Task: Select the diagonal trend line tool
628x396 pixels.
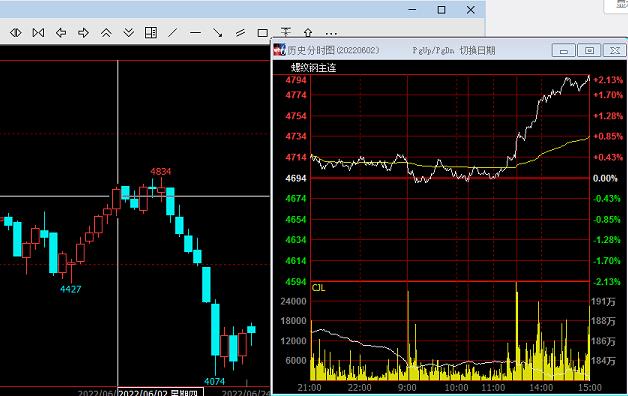Action: tap(173, 32)
